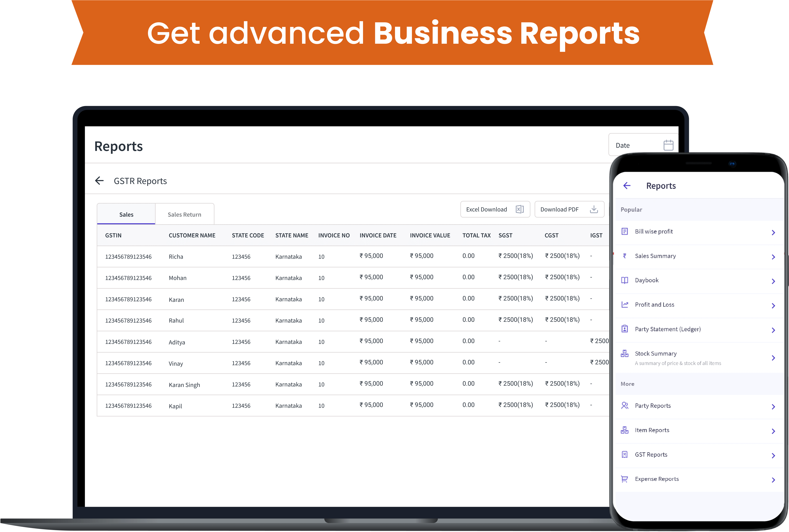The image size is (789, 532).
Task: Toggle the calendar Date picker
Action: (x=669, y=145)
